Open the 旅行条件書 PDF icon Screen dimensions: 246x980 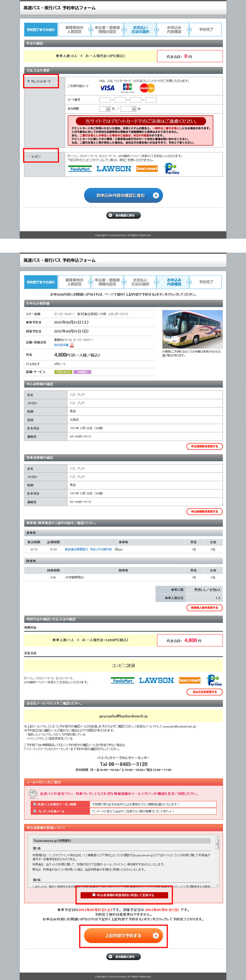click(x=72, y=345)
